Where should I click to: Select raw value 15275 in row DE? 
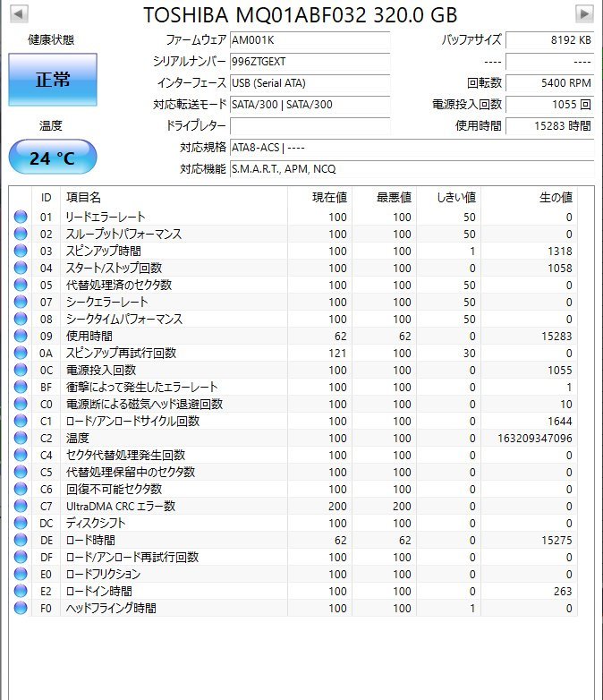tap(556, 541)
